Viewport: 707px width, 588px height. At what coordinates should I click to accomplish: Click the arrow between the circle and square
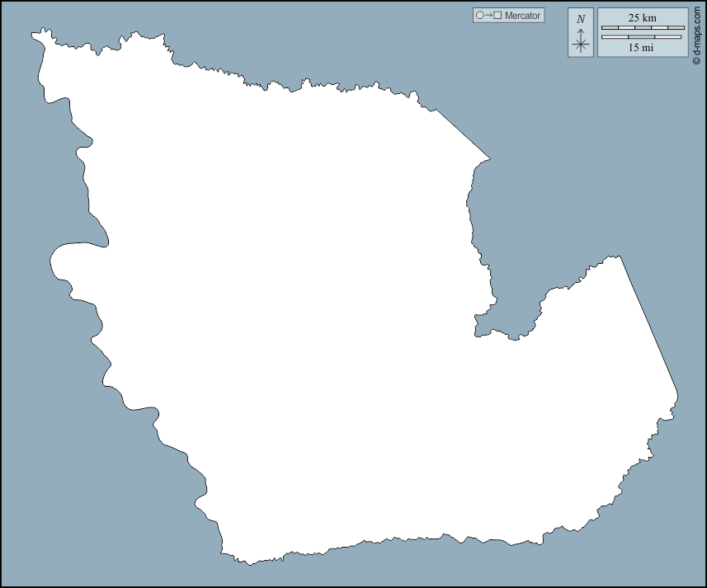click(488, 16)
